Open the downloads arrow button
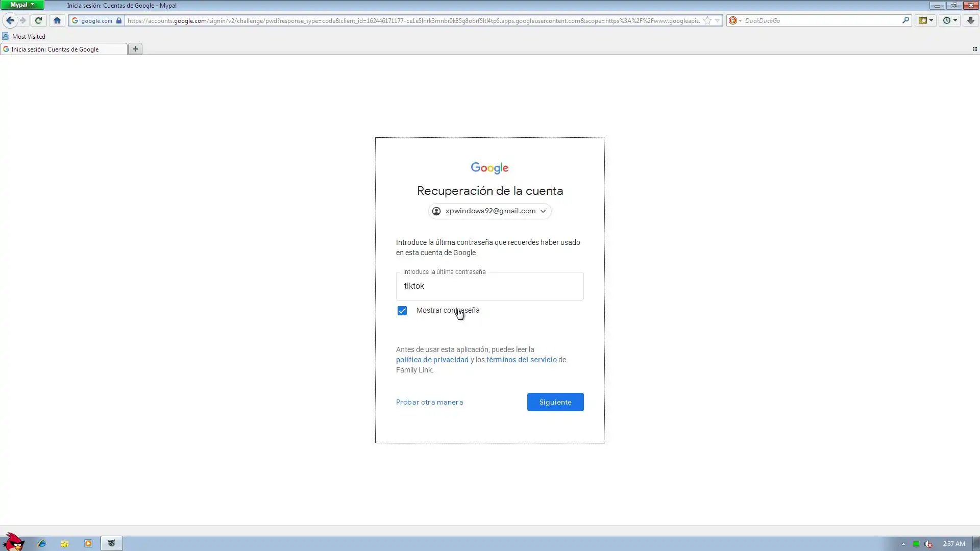Screen dimensions: 980x551 point(970,20)
